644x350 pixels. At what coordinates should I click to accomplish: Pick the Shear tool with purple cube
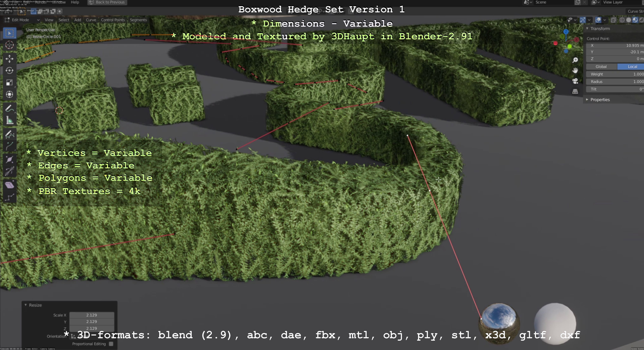[x=10, y=185]
